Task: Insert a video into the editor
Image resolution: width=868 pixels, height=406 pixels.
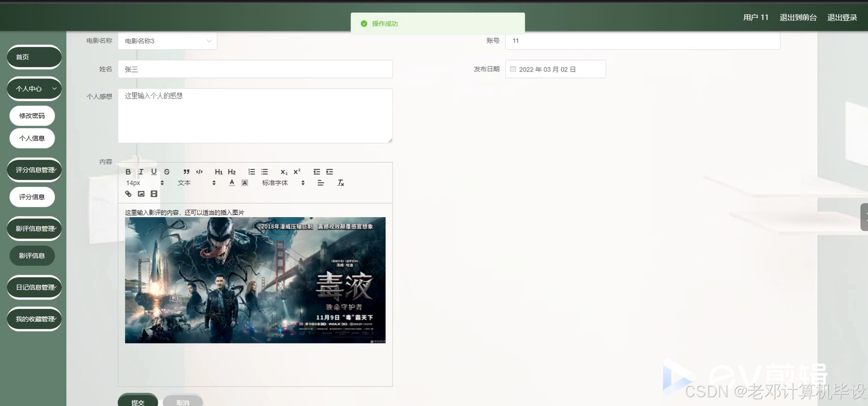Action: 154,194
